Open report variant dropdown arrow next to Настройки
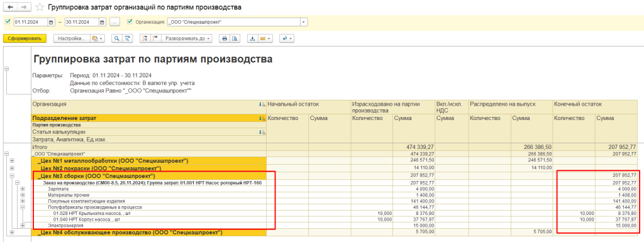644x242 pixels. (x=101, y=38)
